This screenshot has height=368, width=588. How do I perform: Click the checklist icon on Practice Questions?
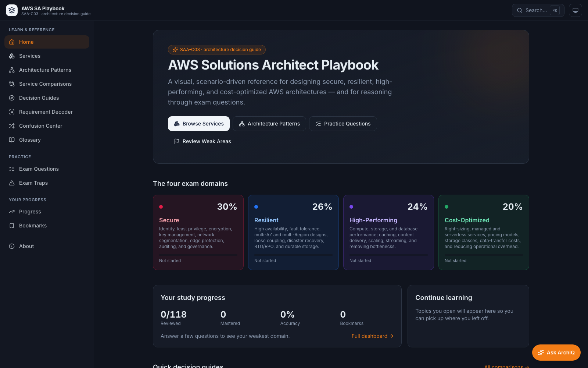[318, 124]
